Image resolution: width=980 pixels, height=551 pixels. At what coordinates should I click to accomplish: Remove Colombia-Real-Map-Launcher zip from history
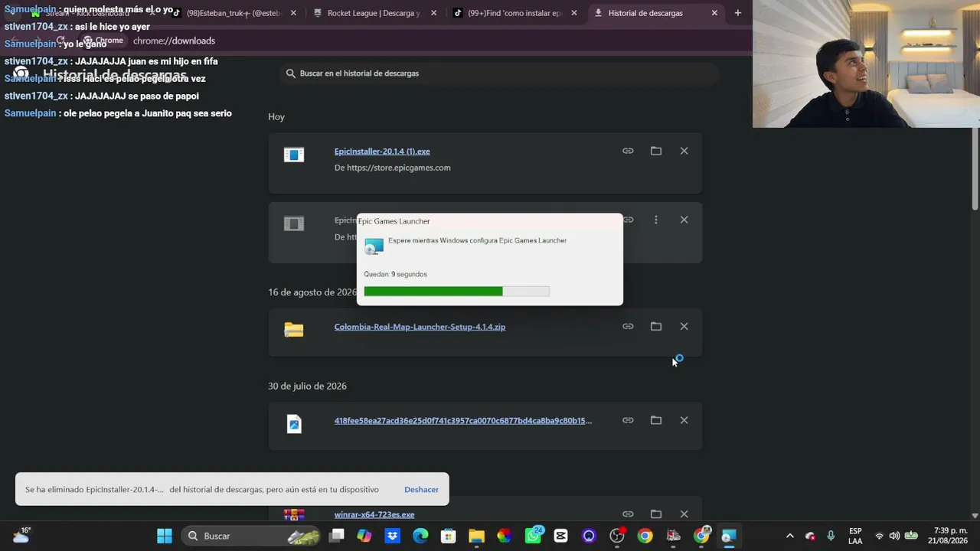[684, 326]
